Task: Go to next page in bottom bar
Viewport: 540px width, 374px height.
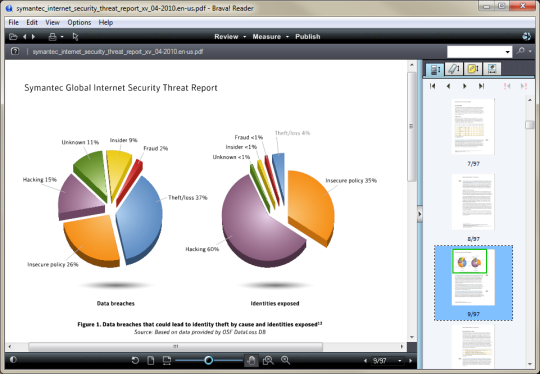Action: click(410, 361)
